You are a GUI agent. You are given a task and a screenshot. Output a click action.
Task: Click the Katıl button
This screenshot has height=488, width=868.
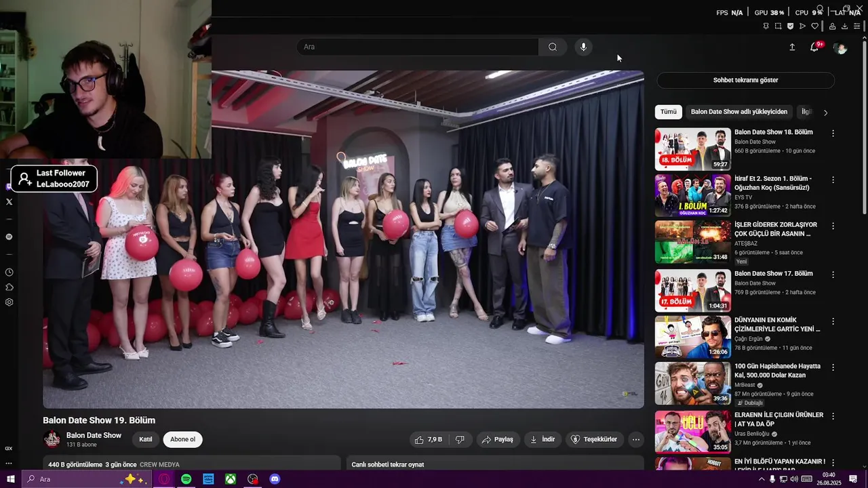pos(146,439)
